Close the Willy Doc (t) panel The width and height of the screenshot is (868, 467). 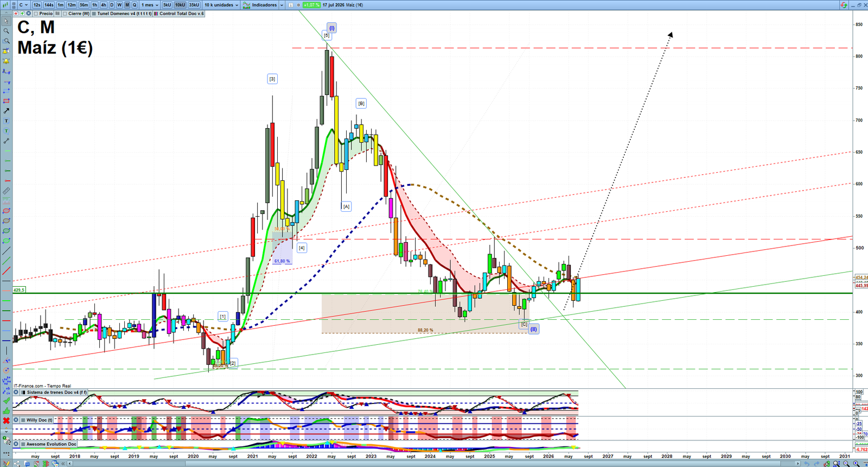[x=16, y=420]
